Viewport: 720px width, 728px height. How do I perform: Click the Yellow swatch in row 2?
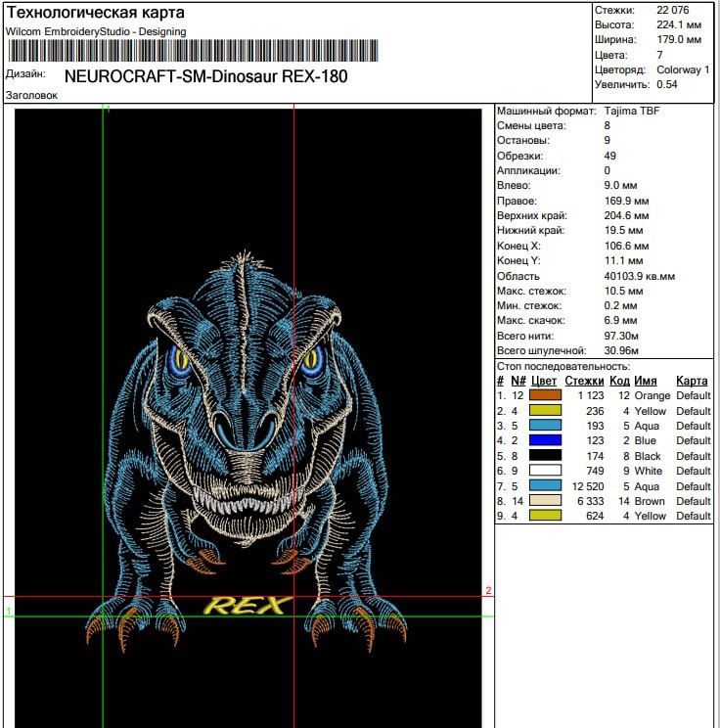(x=545, y=410)
